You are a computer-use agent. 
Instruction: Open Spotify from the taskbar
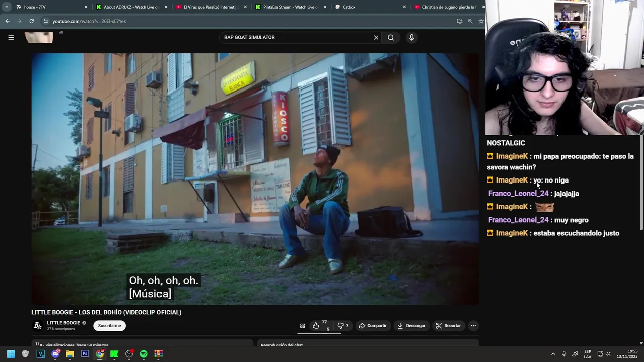pyautogui.click(x=144, y=354)
